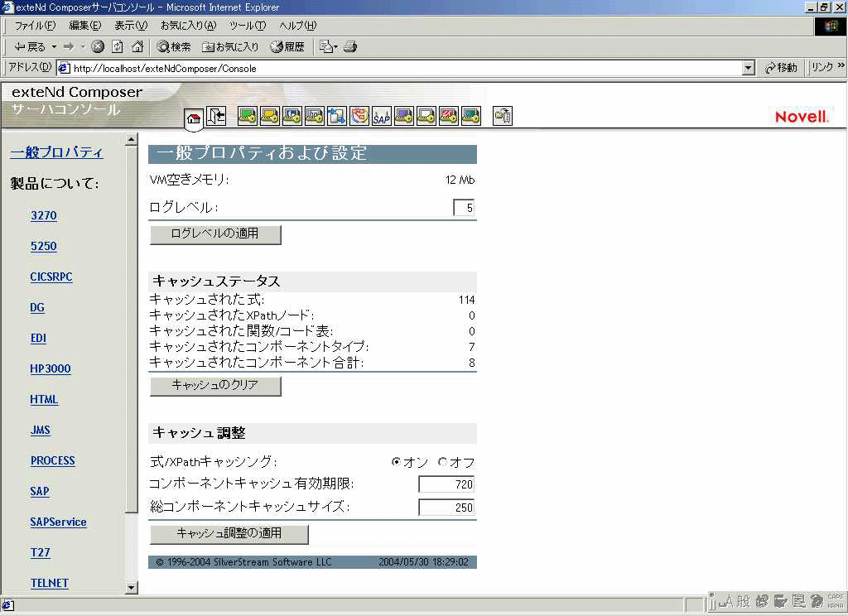Open the yellow terminal key icon
The image size is (848, 616).
pos(270,116)
